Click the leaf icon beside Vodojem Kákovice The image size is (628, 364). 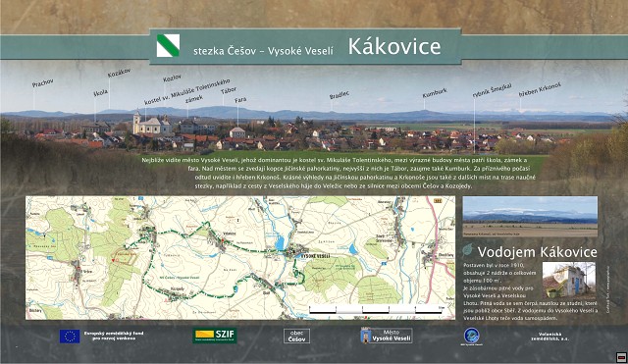pos(467,250)
